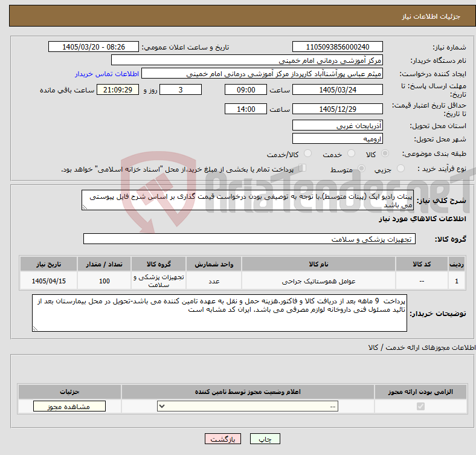This screenshot has width=476, height=455.
Task: Click the deadline time field 09:00
Action: pos(246,90)
